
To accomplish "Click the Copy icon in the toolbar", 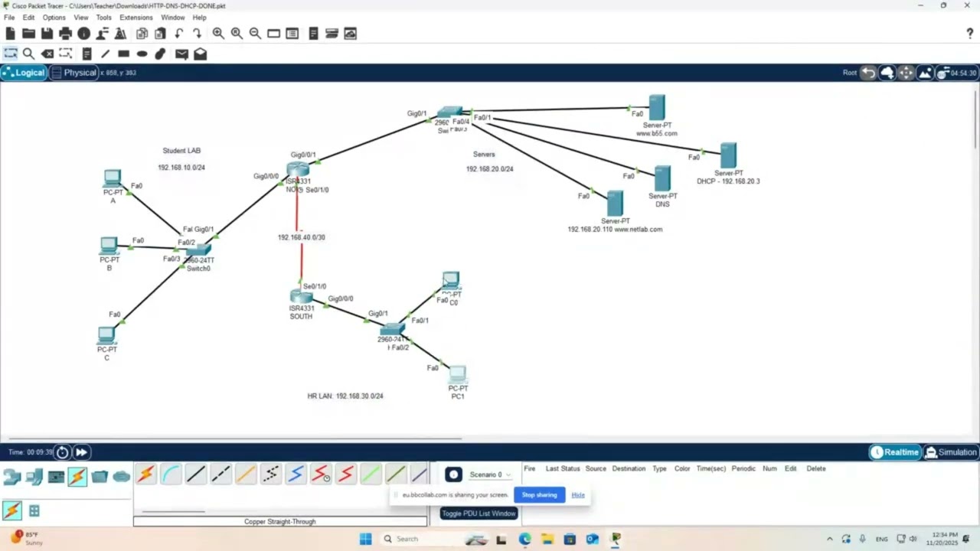I will tap(142, 34).
